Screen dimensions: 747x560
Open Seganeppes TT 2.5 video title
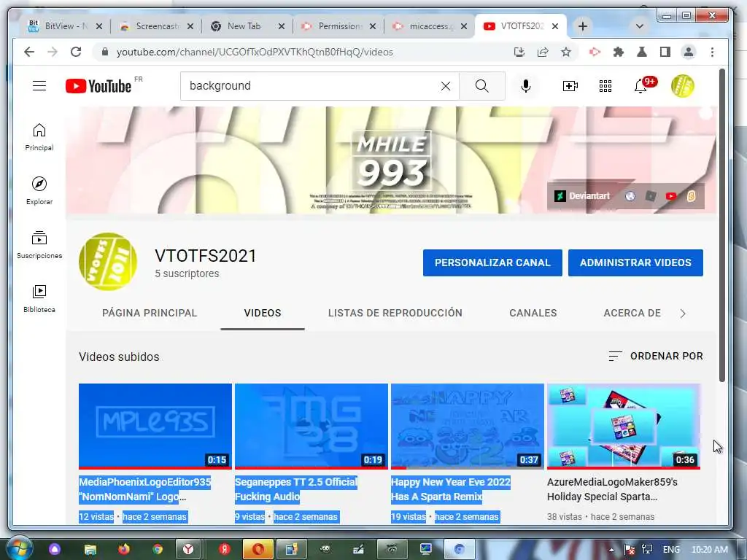coord(296,489)
